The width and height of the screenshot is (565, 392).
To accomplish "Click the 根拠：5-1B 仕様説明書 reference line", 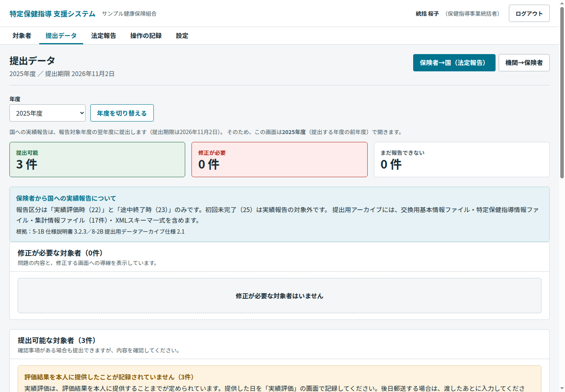I will (x=100, y=232).
